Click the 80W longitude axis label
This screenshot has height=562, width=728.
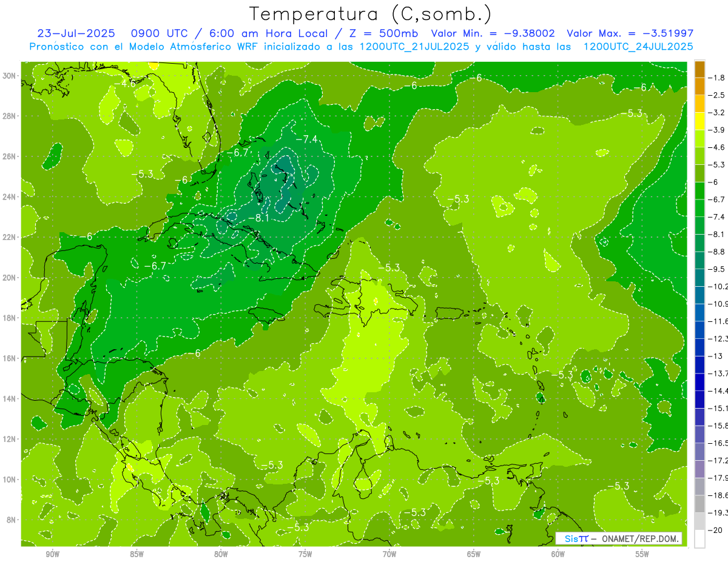click(221, 554)
